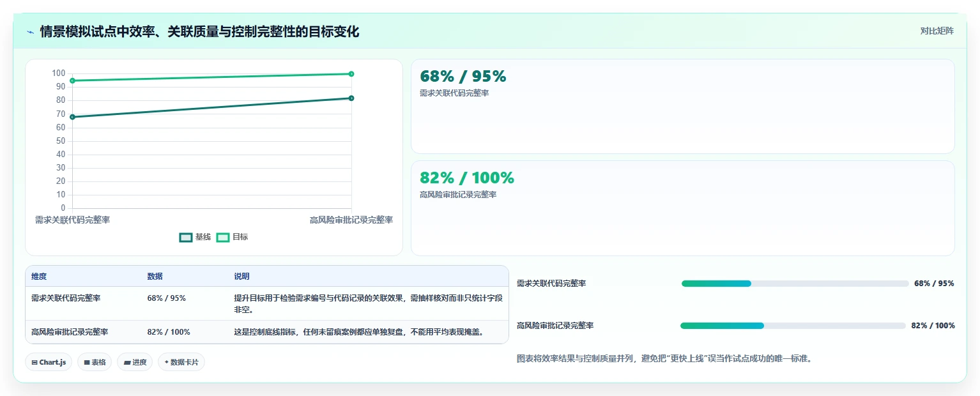Image resolution: width=980 pixels, height=396 pixels.
Task: Open the 进度 tag
Action: point(135,362)
